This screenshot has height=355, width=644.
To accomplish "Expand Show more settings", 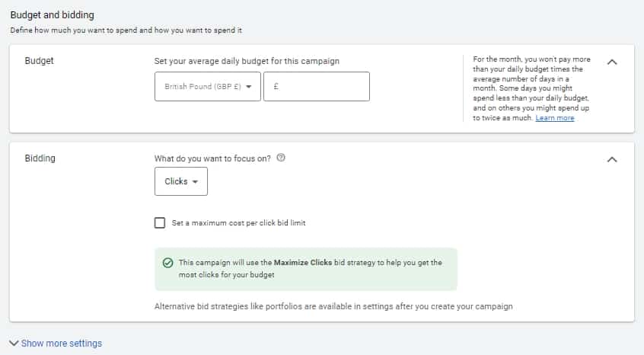I will tap(61, 344).
